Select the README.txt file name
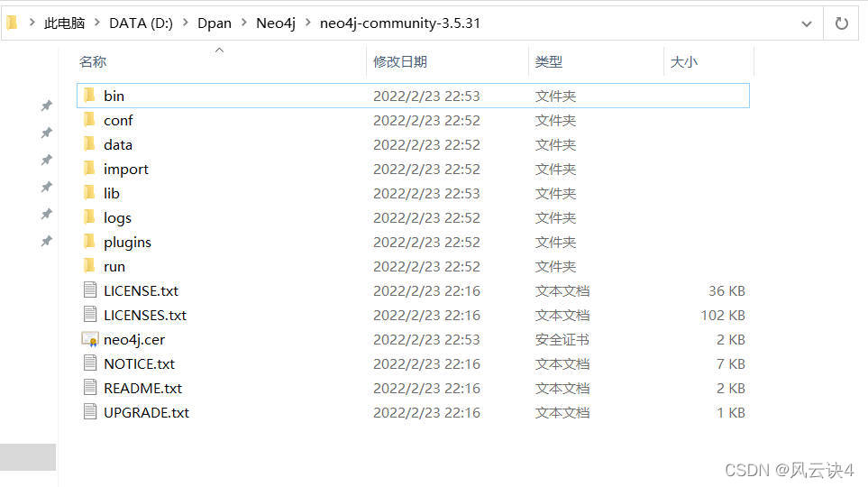The width and height of the screenshot is (868, 487). tap(142, 389)
